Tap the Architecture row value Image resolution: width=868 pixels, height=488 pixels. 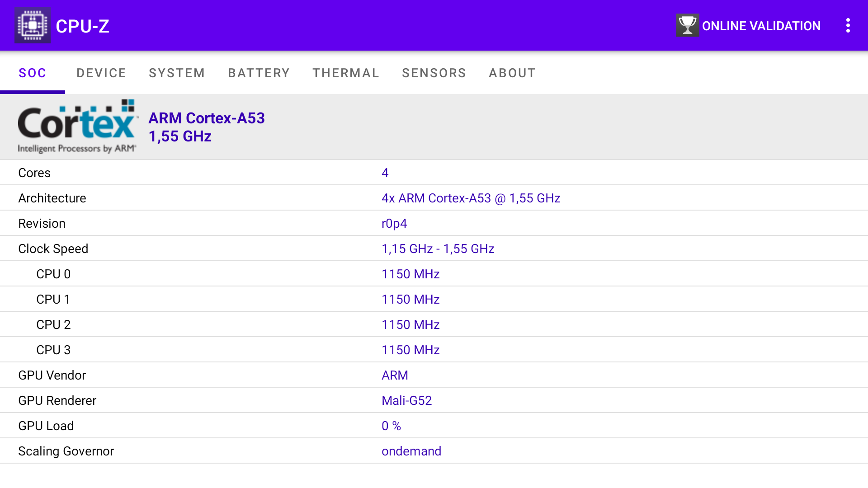[471, 198]
